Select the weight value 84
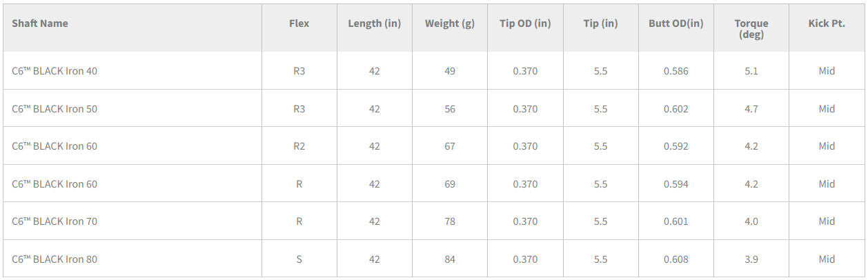The width and height of the screenshot is (868, 280). (449, 259)
